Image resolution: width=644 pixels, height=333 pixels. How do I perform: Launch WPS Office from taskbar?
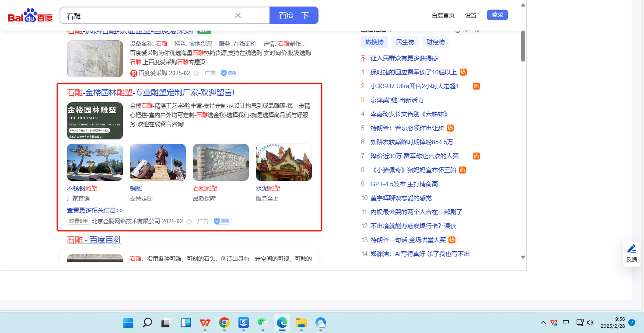[x=205, y=323]
